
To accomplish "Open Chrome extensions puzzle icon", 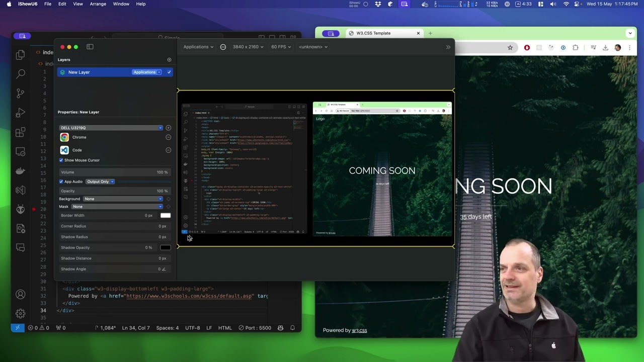I will [576, 48].
